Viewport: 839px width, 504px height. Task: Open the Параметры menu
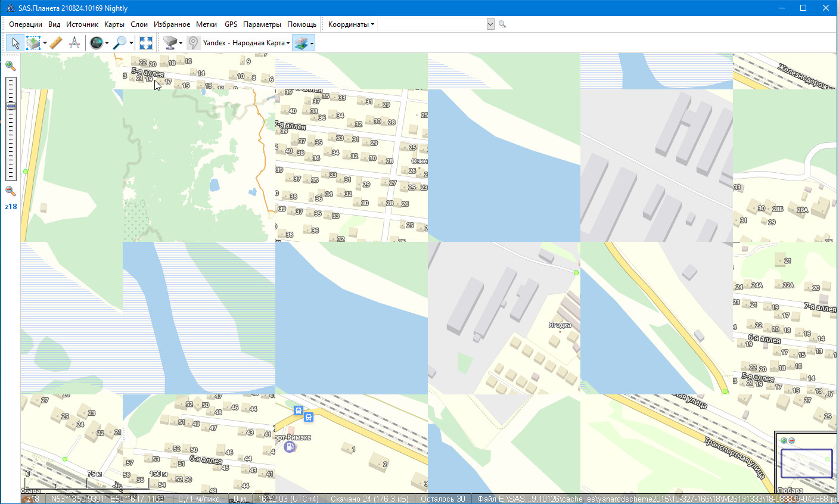(x=262, y=24)
